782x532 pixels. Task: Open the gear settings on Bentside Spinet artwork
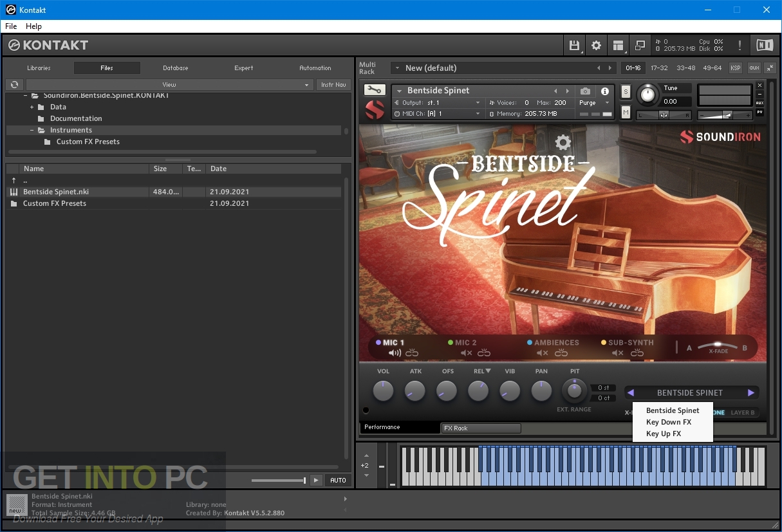563,142
